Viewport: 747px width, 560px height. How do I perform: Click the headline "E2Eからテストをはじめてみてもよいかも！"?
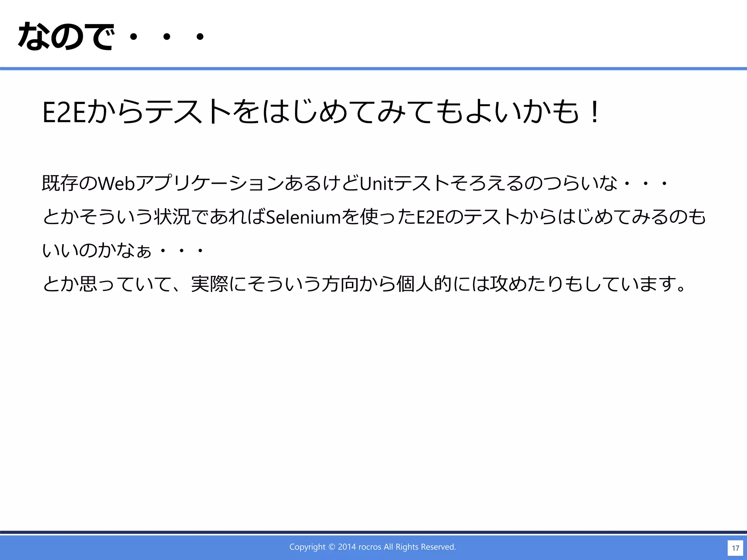pyautogui.click(x=322, y=111)
